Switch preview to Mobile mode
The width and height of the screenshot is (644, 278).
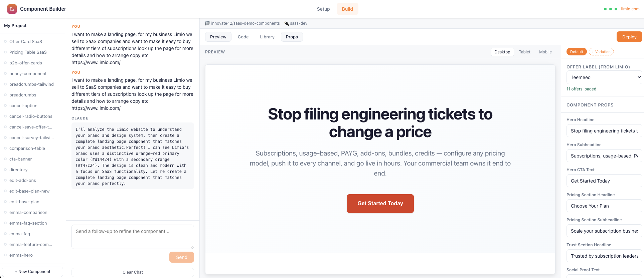(545, 52)
